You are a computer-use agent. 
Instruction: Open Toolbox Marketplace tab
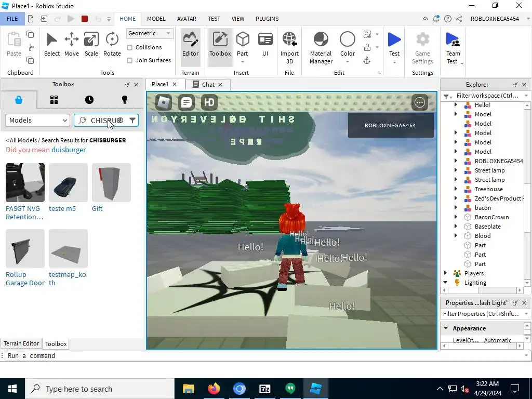click(19, 100)
